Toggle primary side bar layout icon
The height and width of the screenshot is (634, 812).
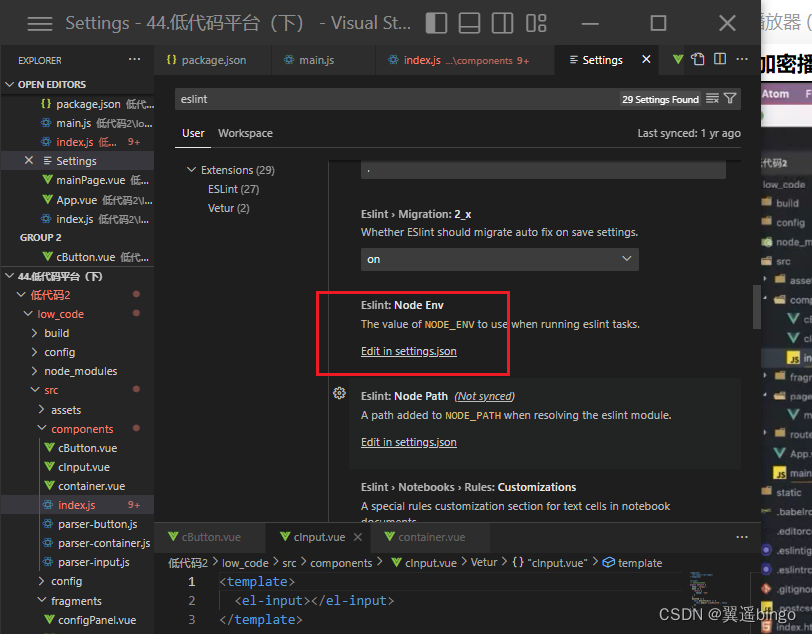click(436, 23)
